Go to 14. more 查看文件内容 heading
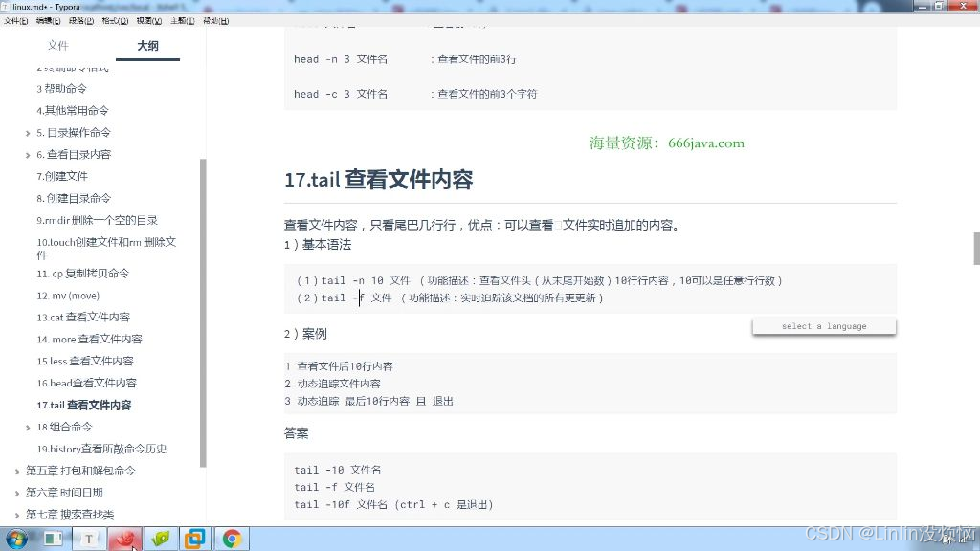 click(89, 340)
